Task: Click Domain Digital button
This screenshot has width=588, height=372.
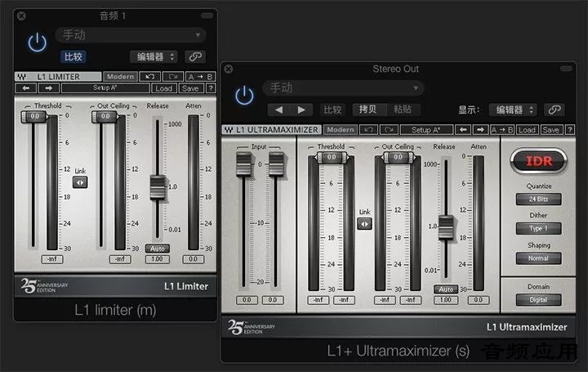Action: [x=538, y=299]
